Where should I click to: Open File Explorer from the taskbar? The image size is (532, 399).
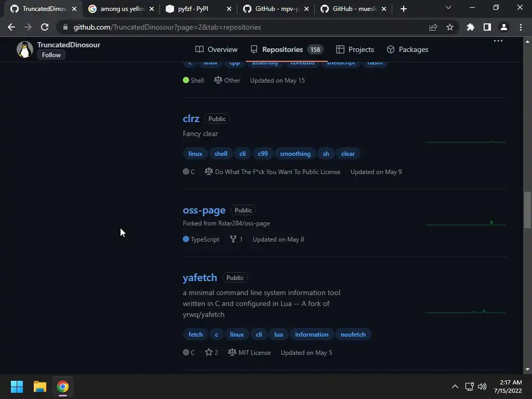point(39,387)
